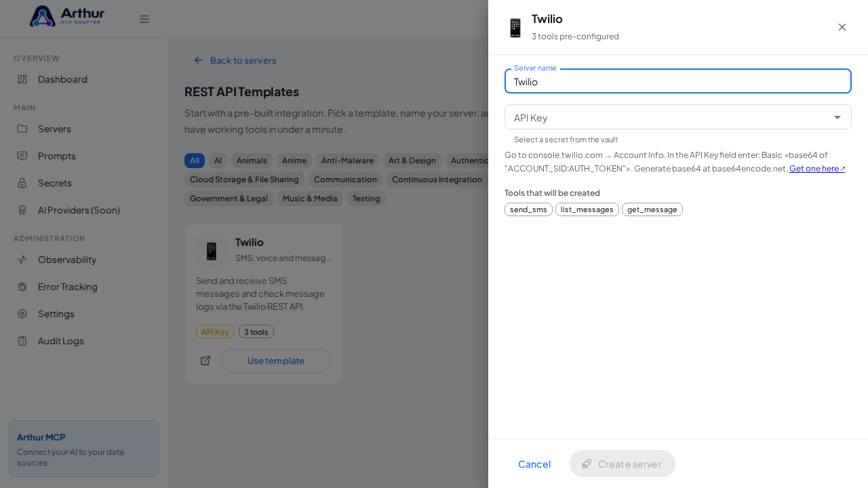
Task: Close the Twilio drawer panel
Action: [x=842, y=27]
